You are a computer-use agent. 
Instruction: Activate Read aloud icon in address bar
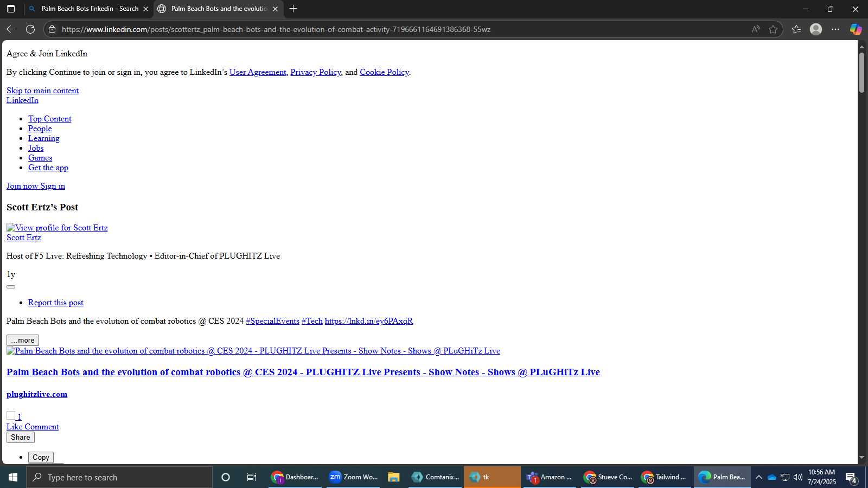[x=756, y=29]
